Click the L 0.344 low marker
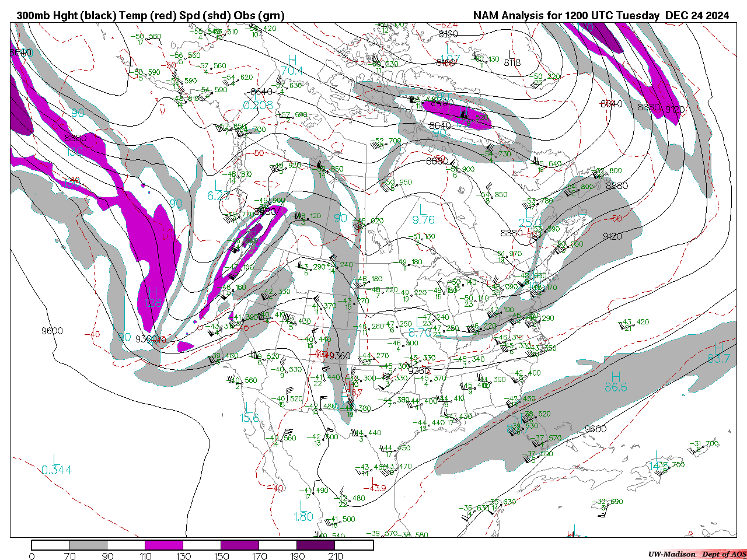The width and height of the screenshot is (747, 560). click(x=56, y=464)
